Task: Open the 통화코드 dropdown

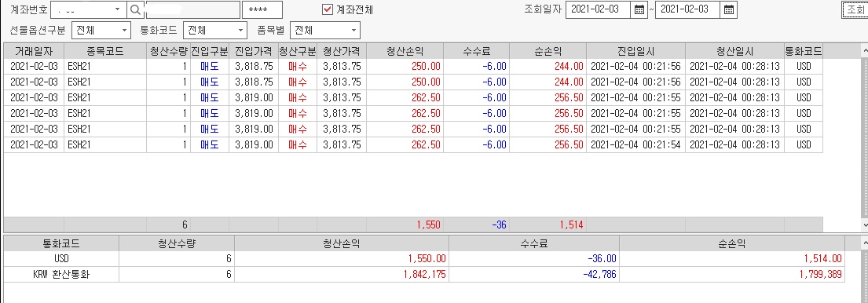Action: (x=240, y=30)
